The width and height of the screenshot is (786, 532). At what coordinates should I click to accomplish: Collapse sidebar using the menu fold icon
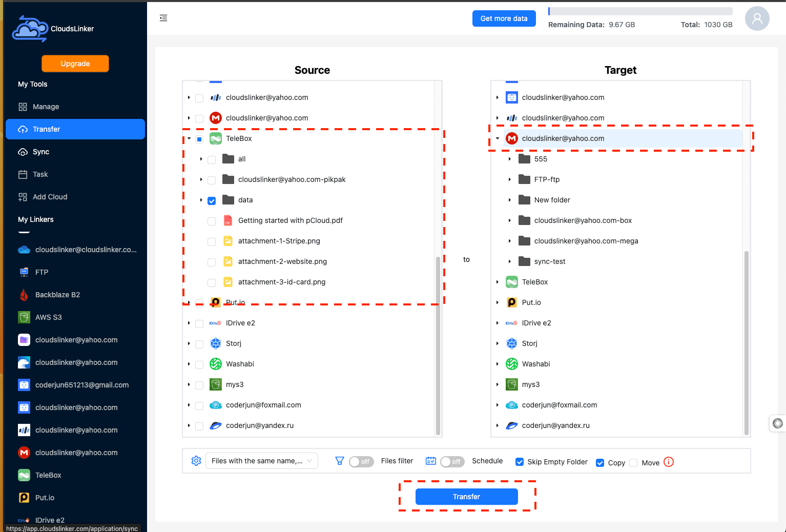point(163,18)
